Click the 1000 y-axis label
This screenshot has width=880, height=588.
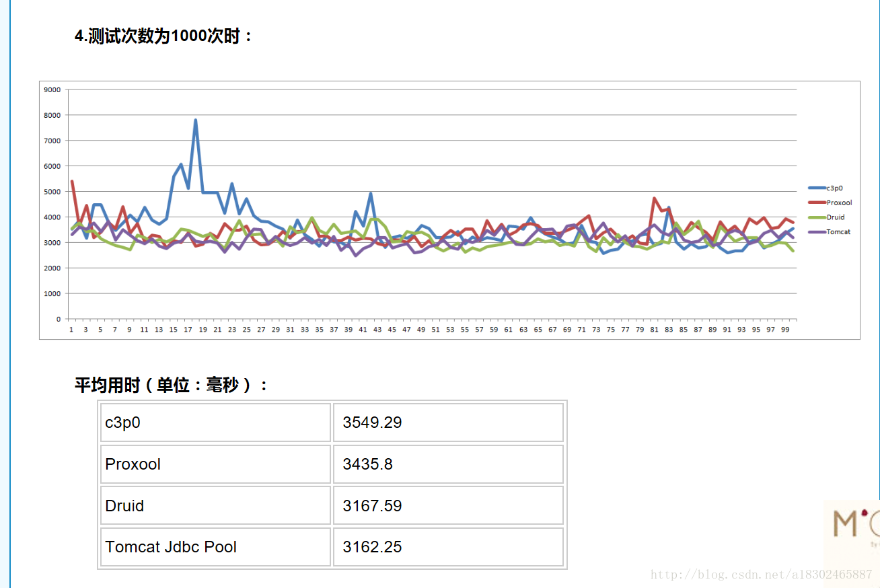[x=53, y=294]
